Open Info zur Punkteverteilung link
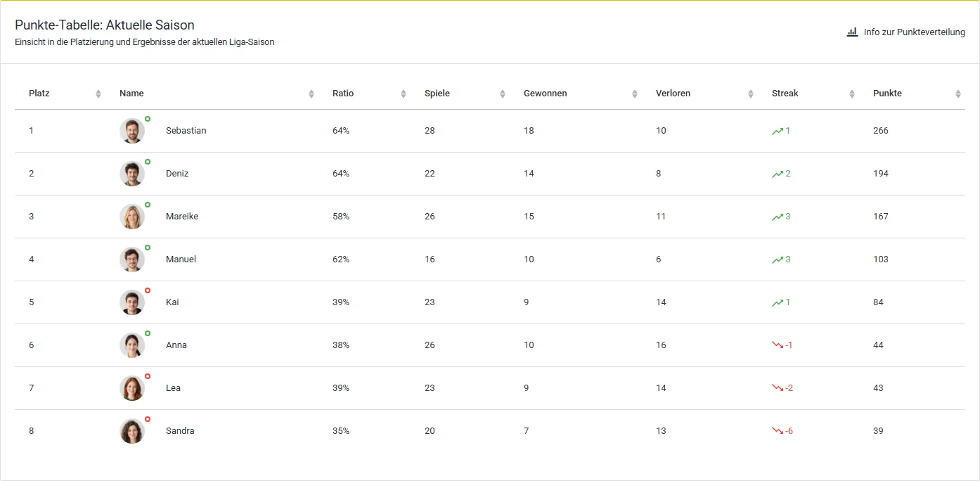This screenshot has width=980, height=481. (x=905, y=32)
